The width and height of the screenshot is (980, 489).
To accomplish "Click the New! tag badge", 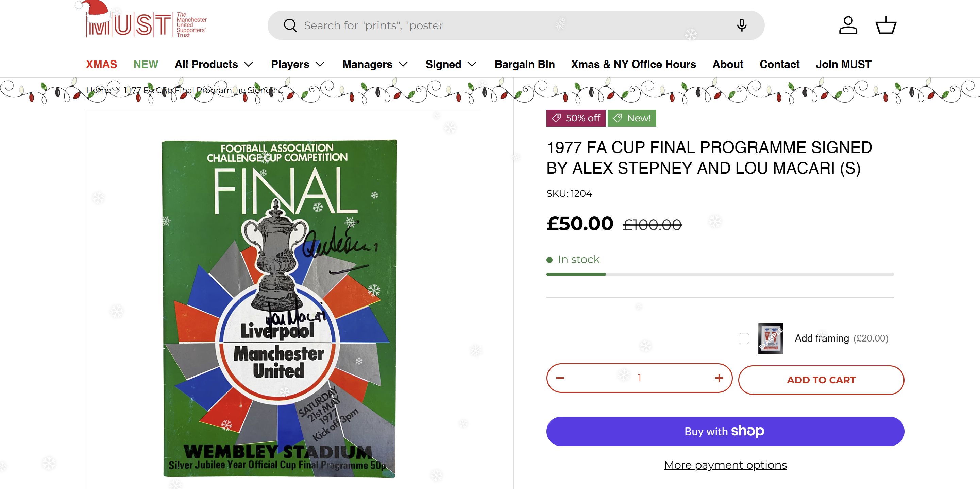I will pos(631,118).
